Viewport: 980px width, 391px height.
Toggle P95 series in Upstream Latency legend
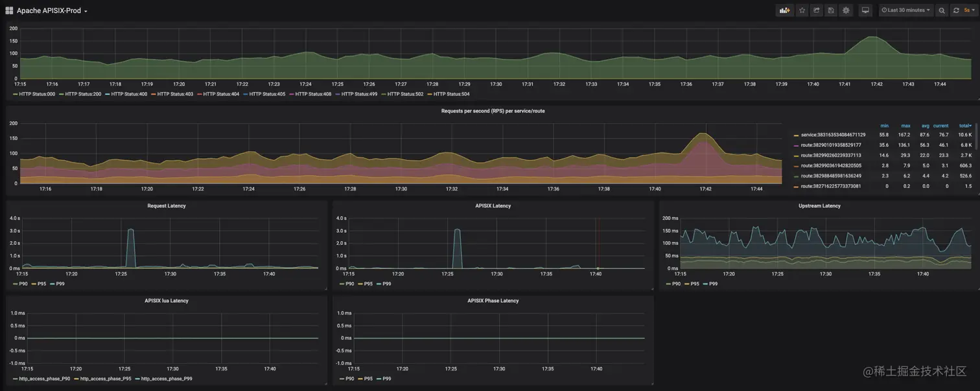[x=694, y=284]
